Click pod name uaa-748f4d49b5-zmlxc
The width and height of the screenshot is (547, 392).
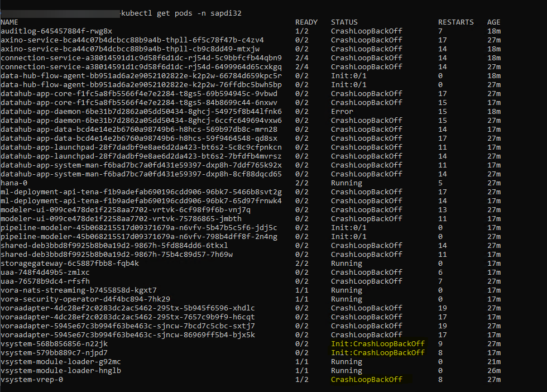pyautogui.click(x=45, y=273)
